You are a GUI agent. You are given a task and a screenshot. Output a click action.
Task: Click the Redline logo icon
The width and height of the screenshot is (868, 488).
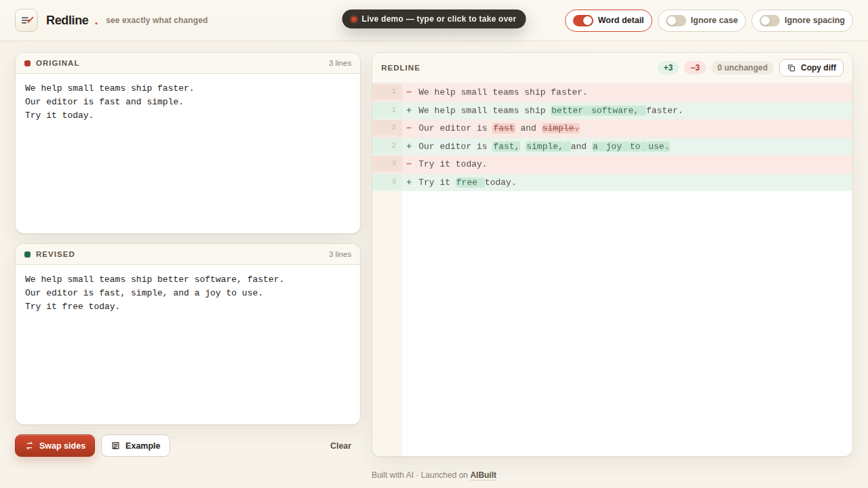coord(26,20)
